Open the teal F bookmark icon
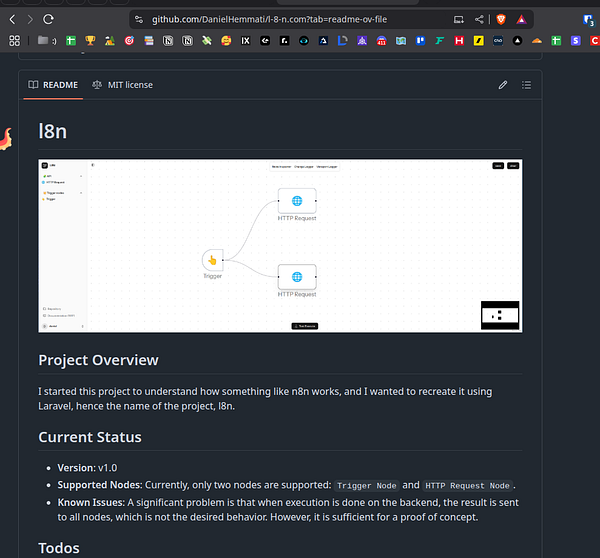 click(x=440, y=41)
